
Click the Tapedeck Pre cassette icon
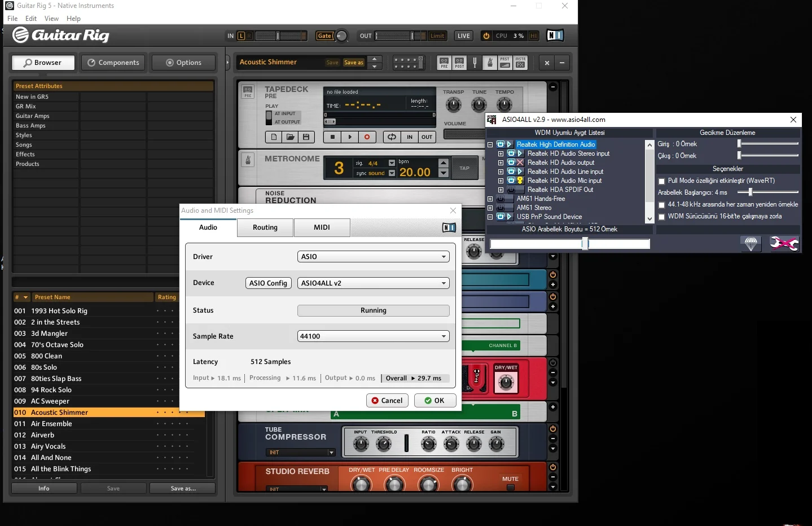pyautogui.click(x=248, y=91)
